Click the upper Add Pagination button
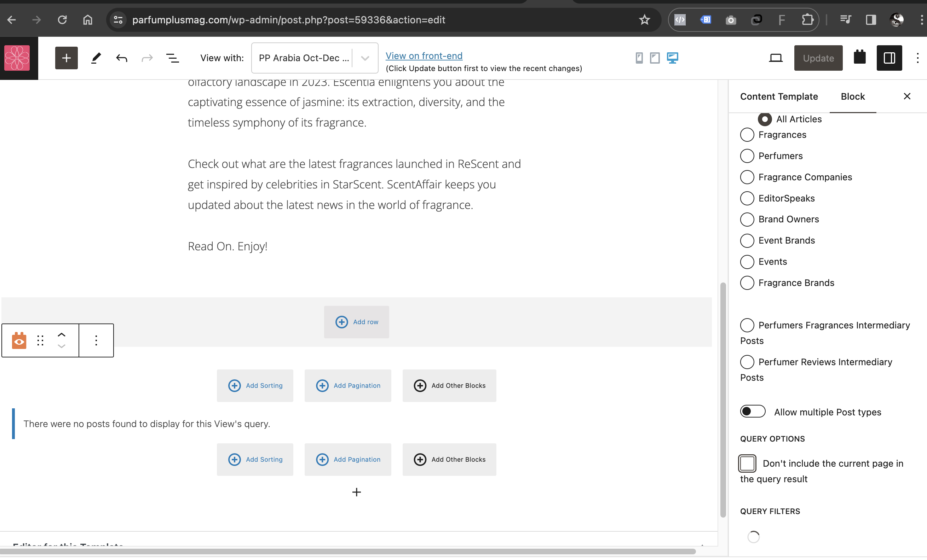 (x=347, y=386)
